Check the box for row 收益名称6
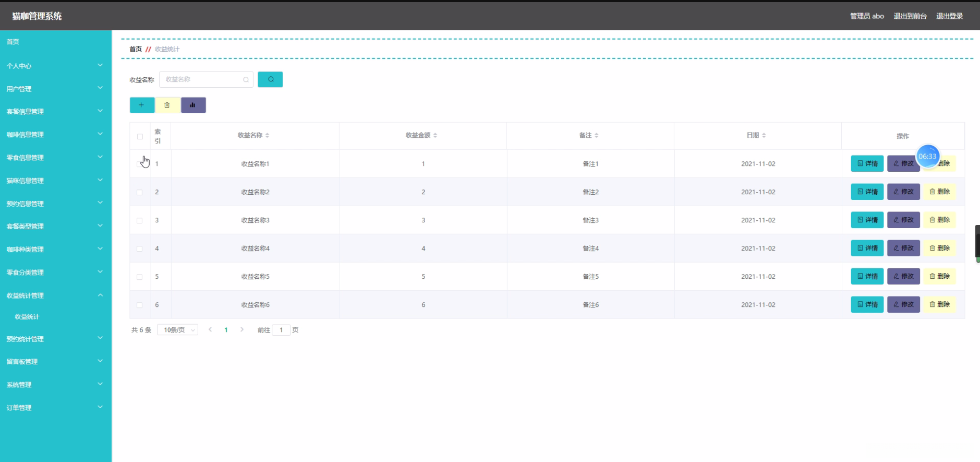980x462 pixels. (140, 305)
